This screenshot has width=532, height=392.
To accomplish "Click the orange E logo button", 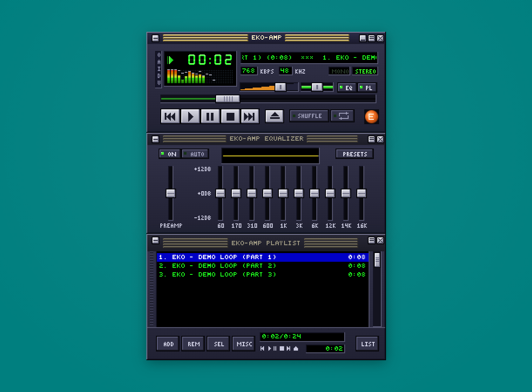I will [x=371, y=117].
